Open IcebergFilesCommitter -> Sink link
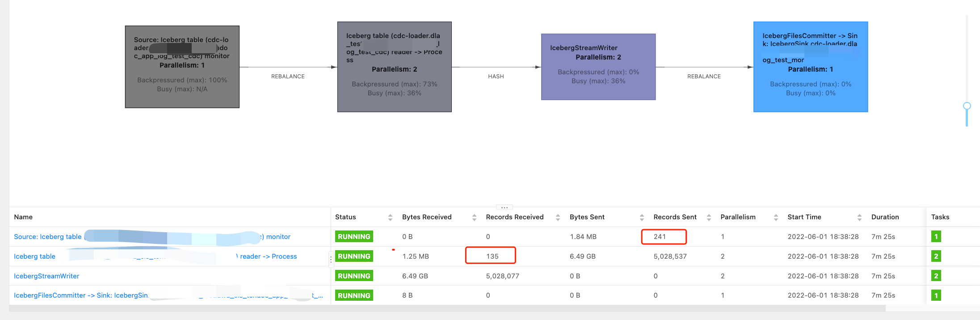The width and height of the screenshot is (980, 320). (168, 295)
